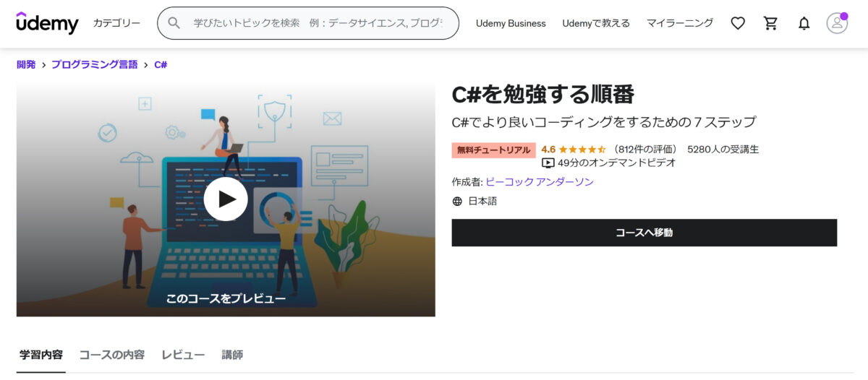Open the notifications bell icon

click(804, 23)
